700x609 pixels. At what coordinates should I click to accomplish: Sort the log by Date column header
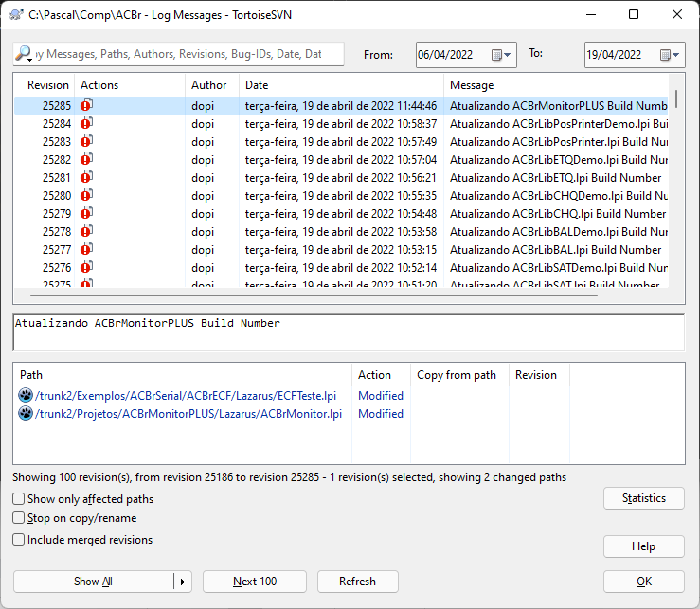point(342,85)
